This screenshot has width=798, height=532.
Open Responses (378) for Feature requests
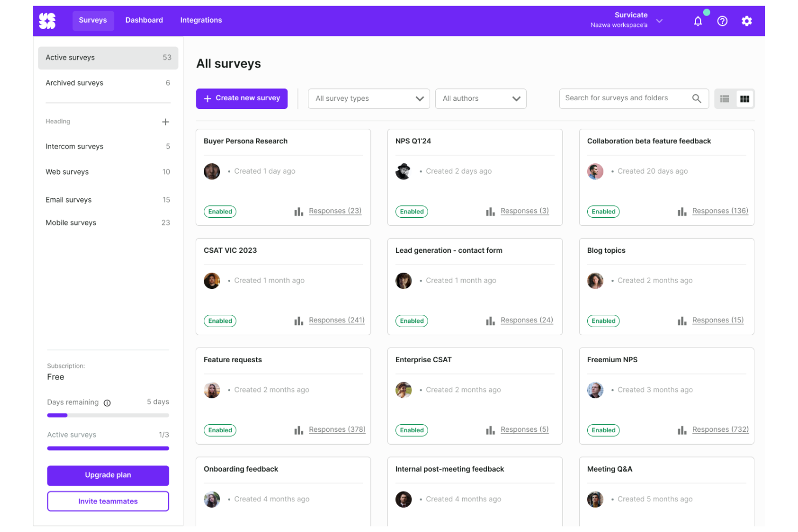pos(337,429)
